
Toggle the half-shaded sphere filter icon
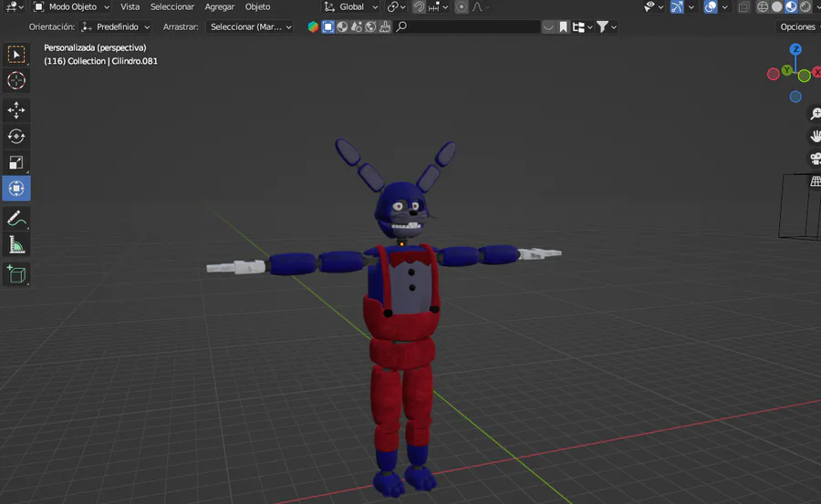(x=342, y=26)
